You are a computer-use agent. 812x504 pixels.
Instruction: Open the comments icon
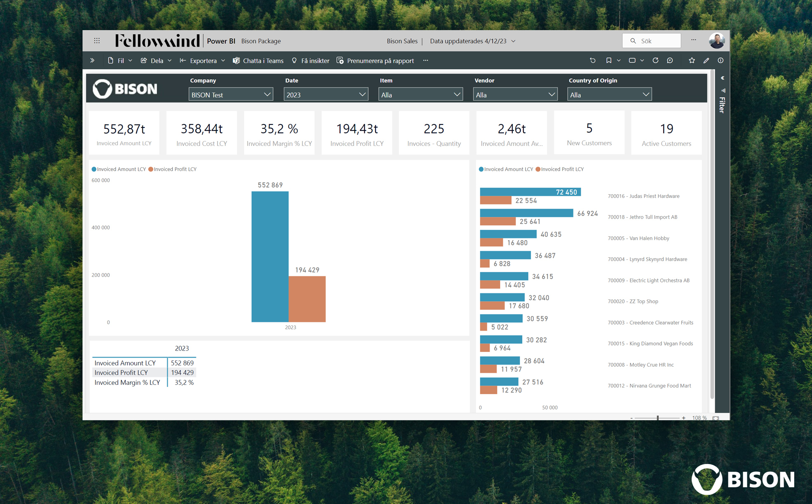(x=670, y=61)
